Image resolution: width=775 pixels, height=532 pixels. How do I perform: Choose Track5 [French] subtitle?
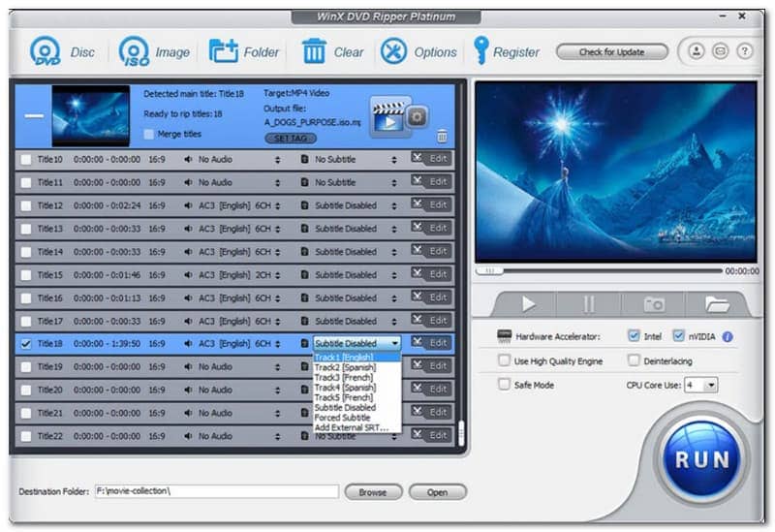(356, 397)
